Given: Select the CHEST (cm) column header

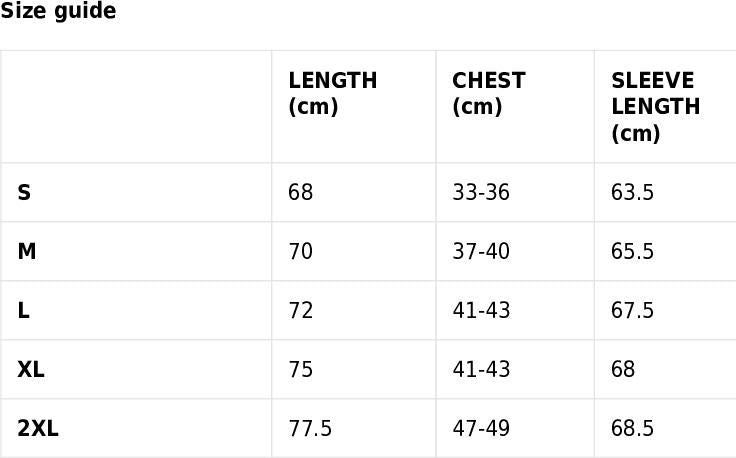Looking at the screenshot, I should tap(489, 93).
